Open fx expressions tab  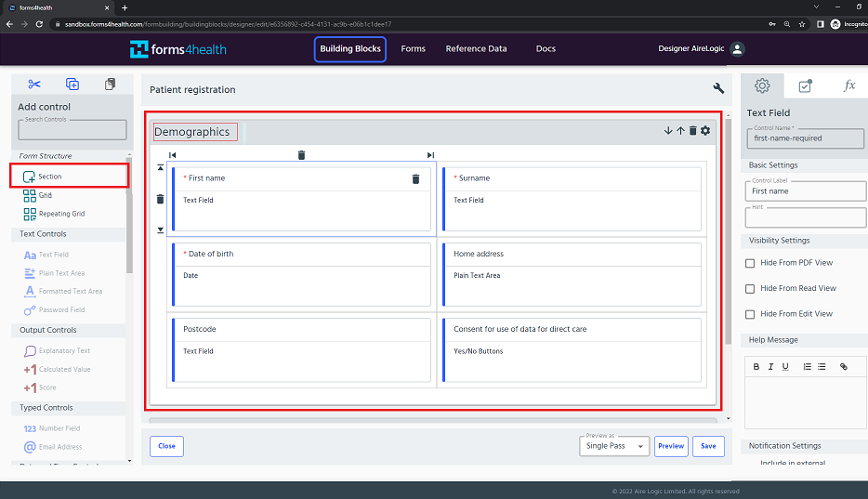849,85
